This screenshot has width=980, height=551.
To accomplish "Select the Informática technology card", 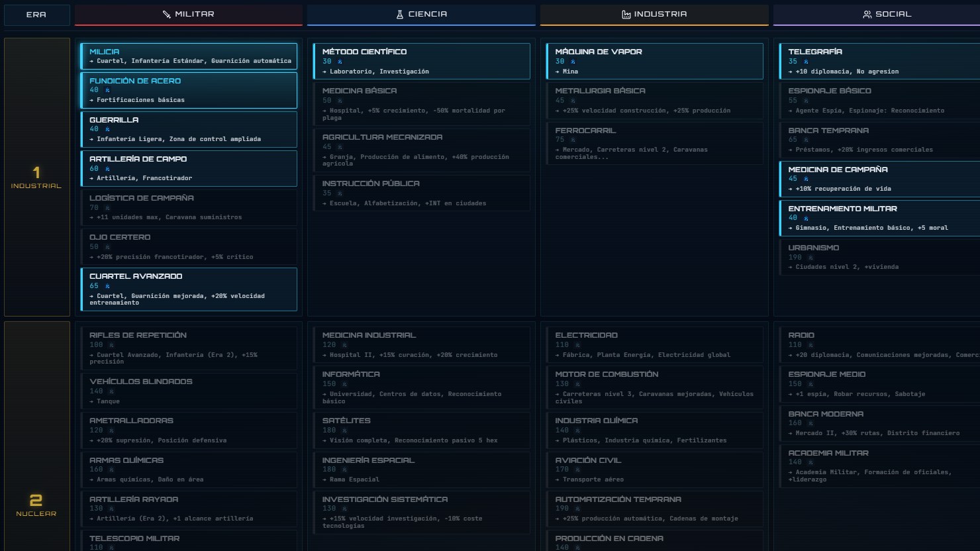I will [x=422, y=387].
